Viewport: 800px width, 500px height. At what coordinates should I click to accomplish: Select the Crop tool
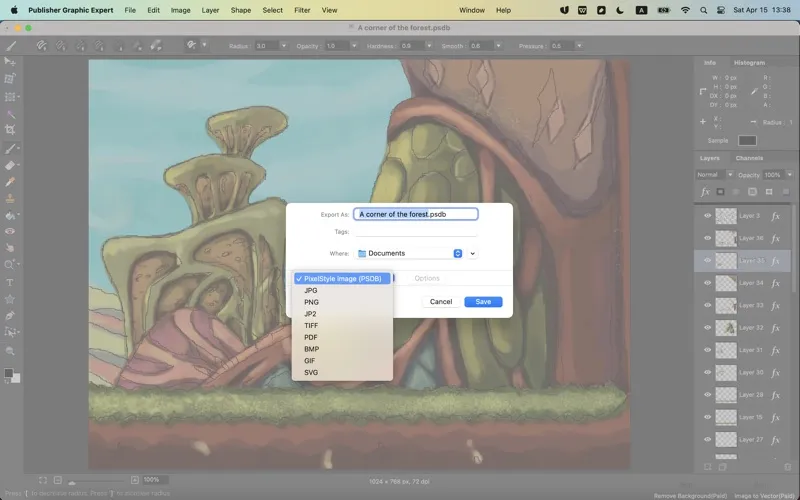click(x=10, y=130)
